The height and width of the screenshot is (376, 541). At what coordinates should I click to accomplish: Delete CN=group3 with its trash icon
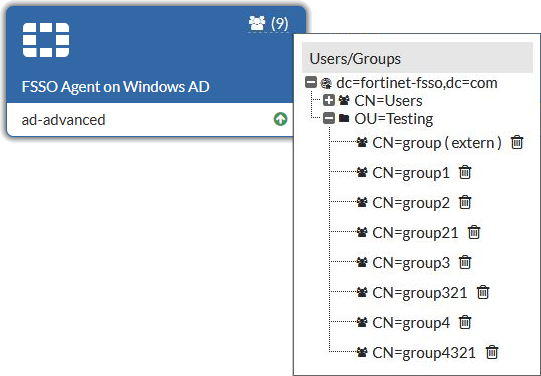(465, 262)
